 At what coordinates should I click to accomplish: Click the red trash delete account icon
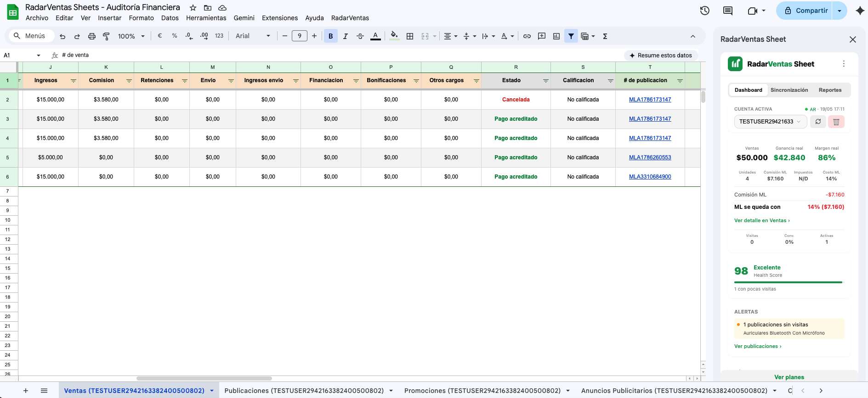click(x=836, y=122)
